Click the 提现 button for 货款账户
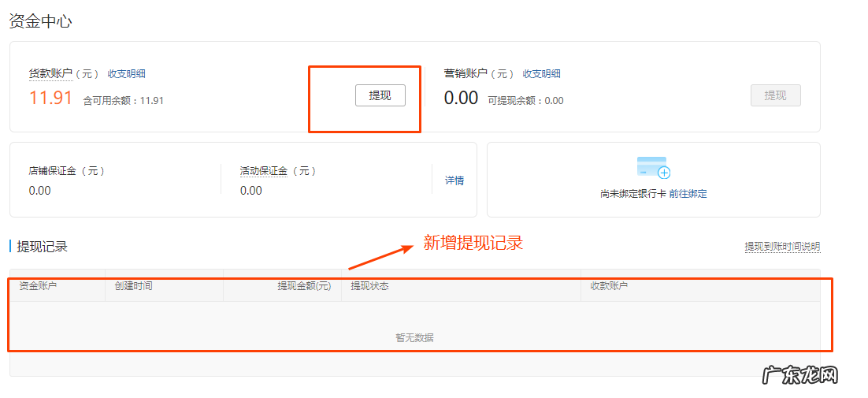Screen dimensions: 868x398 (380, 95)
